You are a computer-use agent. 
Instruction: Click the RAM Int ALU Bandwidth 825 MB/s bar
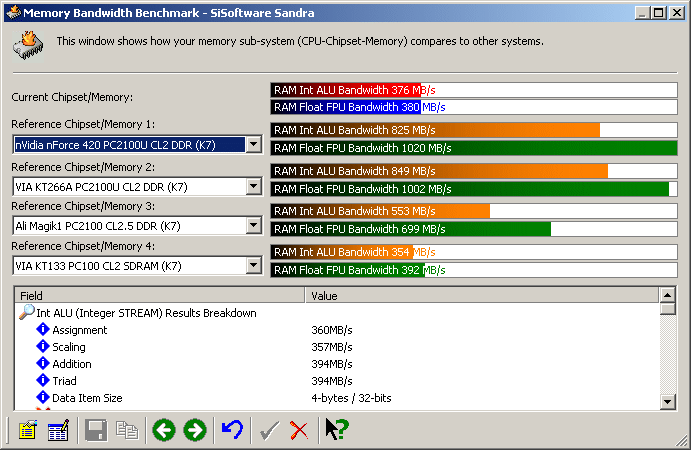(x=474, y=130)
